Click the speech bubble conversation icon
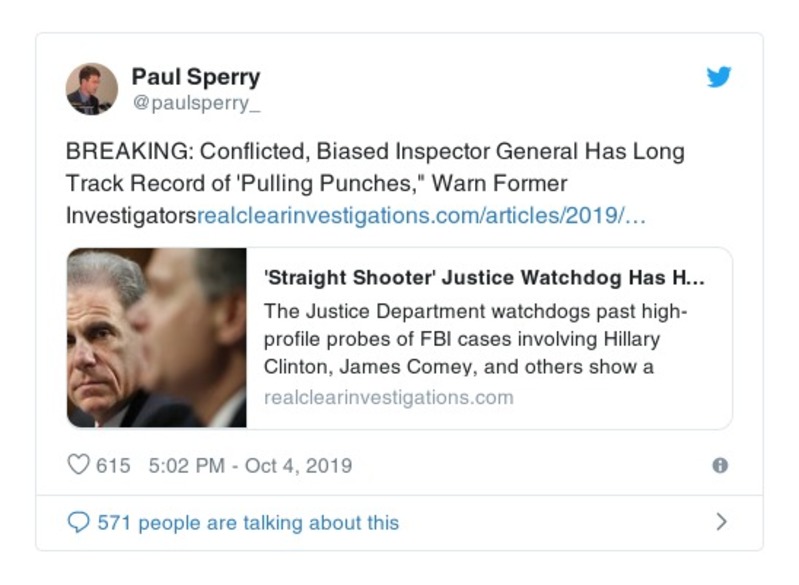 point(77,522)
